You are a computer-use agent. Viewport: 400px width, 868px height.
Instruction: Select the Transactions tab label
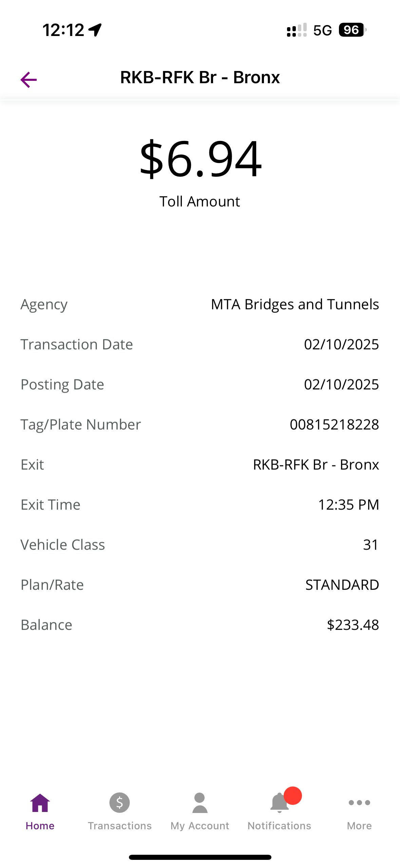[x=120, y=826]
